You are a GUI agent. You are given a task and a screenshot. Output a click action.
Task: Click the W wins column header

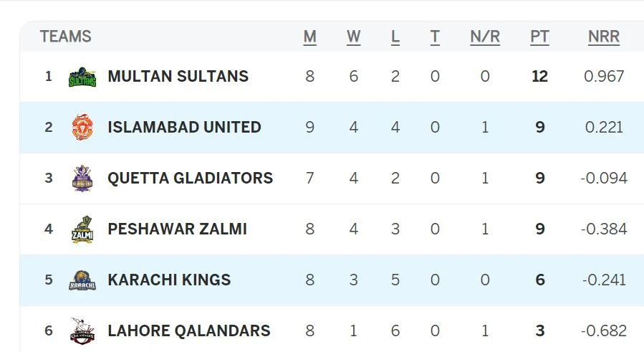coord(353,37)
